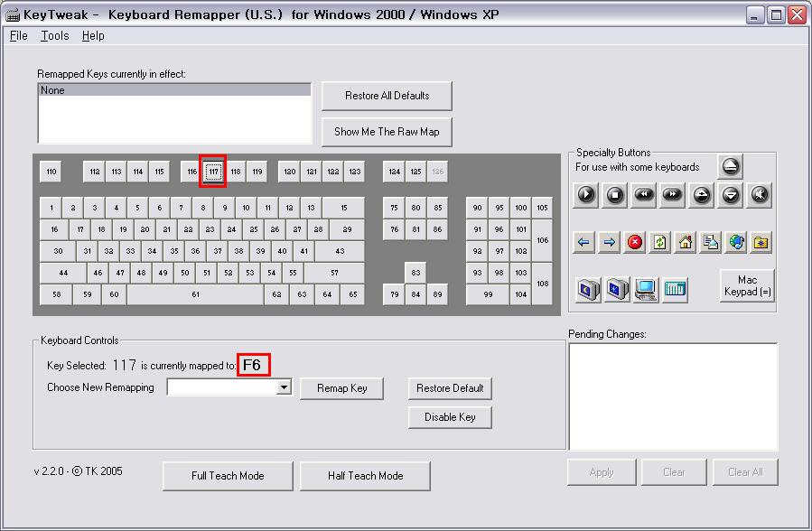812x531 pixels.
Task: Click the Sleep moon monitor button
Action: point(588,289)
